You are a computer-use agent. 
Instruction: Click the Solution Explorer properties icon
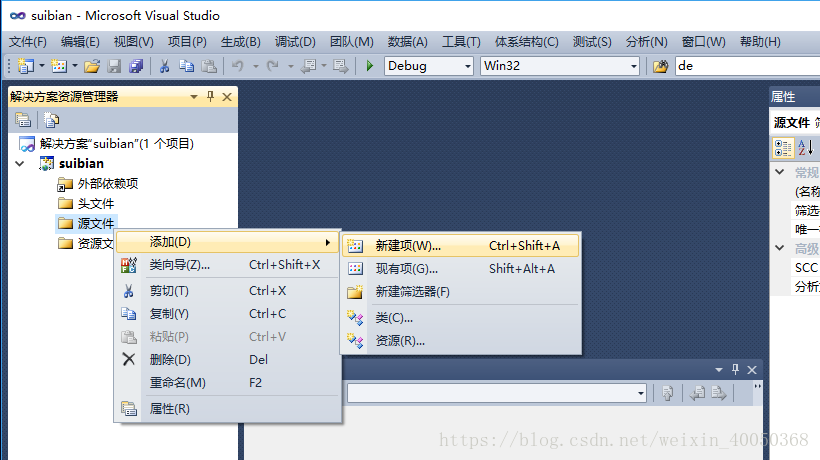(x=23, y=120)
